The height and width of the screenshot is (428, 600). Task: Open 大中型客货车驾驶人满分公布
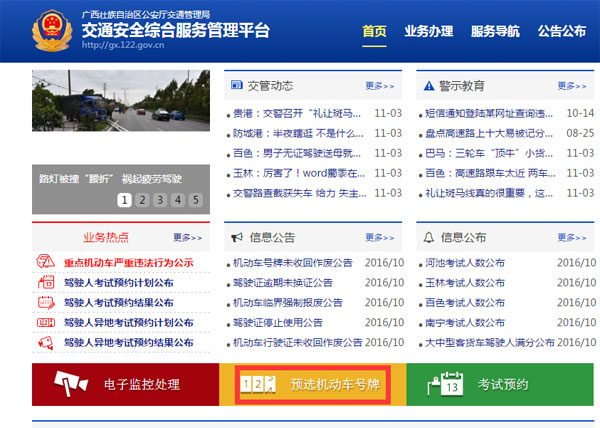point(490,342)
